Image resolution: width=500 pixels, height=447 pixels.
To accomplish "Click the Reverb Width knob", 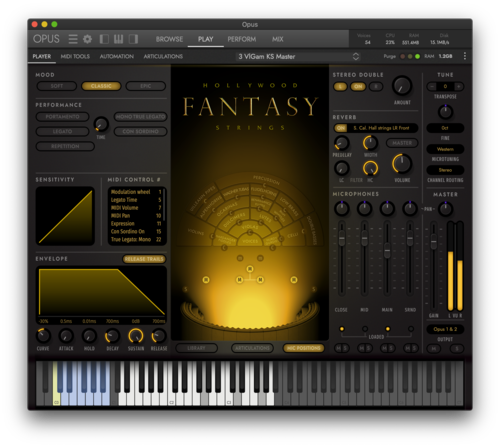I will (x=370, y=143).
